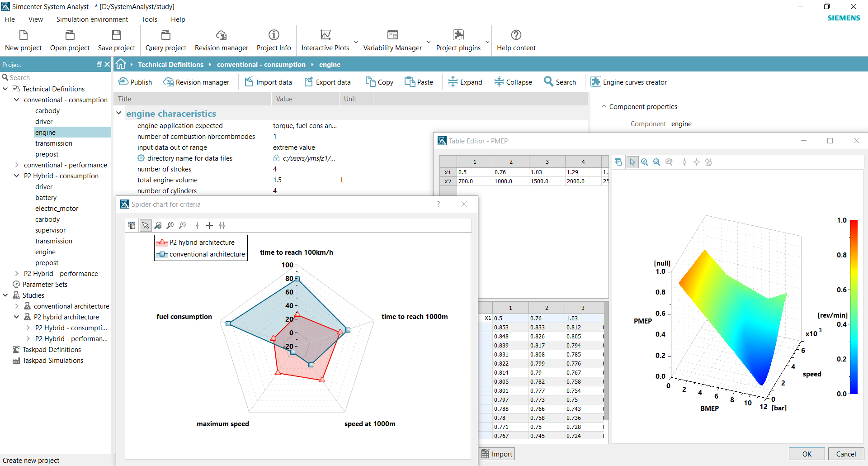The image size is (868, 466).
Task: Open the Tools menu
Action: click(x=149, y=19)
